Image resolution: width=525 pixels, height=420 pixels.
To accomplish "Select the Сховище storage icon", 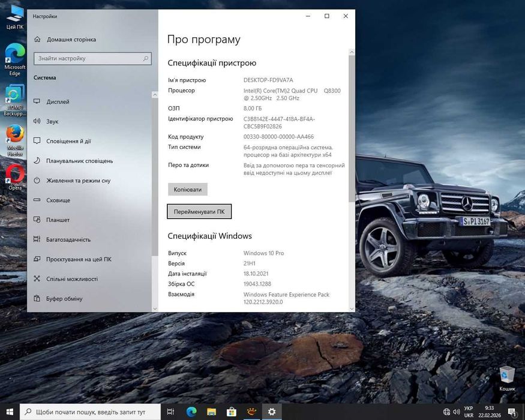I will pos(37,200).
